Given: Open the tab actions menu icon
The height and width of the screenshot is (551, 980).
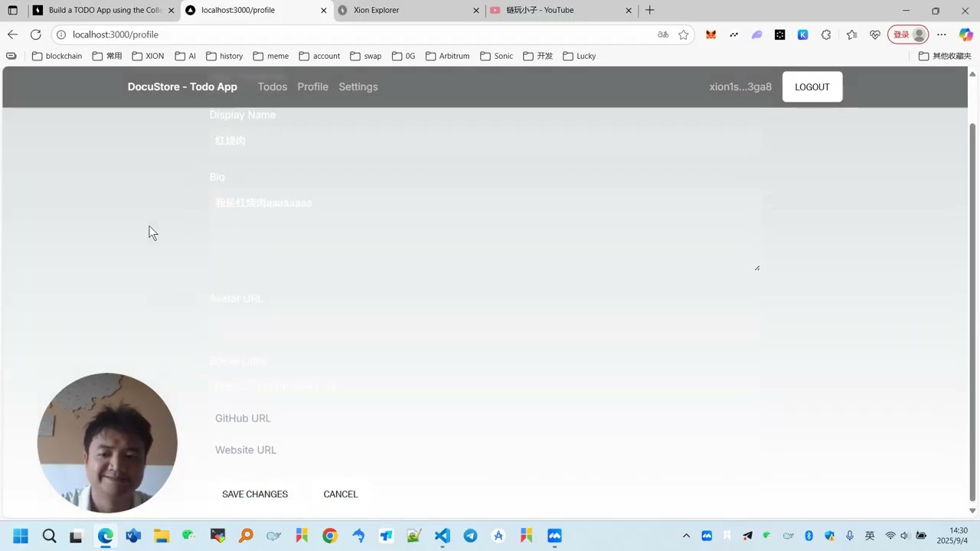Looking at the screenshot, I should tap(12, 10).
